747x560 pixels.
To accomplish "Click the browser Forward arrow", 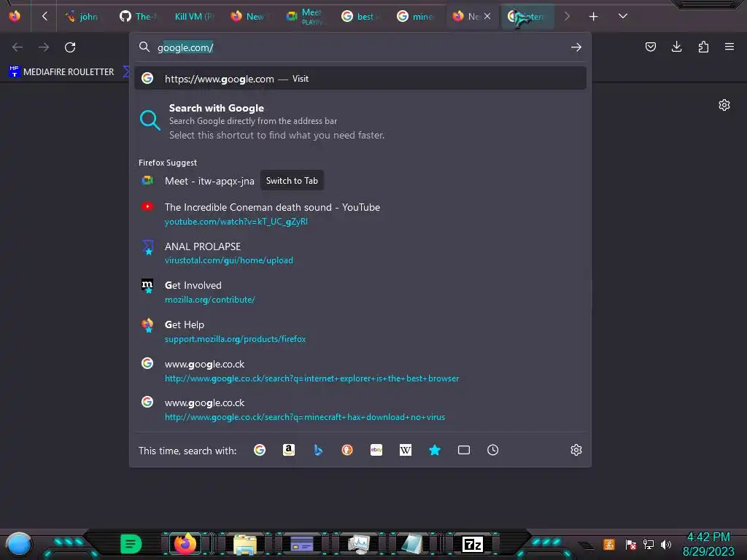I will coord(44,47).
